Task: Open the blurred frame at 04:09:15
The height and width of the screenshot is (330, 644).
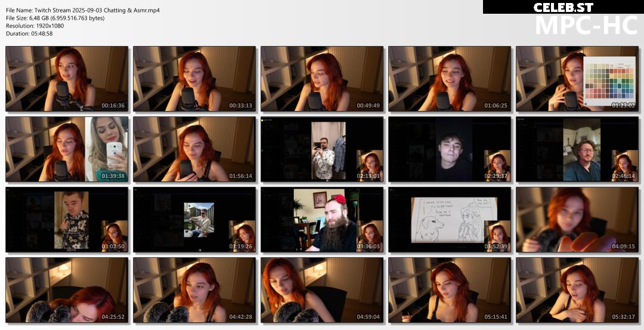Action: click(x=577, y=220)
